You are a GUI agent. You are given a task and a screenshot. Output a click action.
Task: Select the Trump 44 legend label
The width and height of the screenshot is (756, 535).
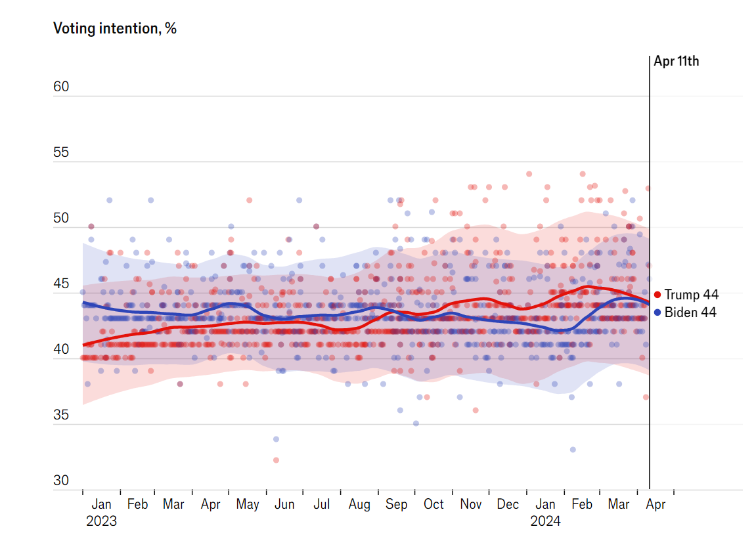pos(692,295)
